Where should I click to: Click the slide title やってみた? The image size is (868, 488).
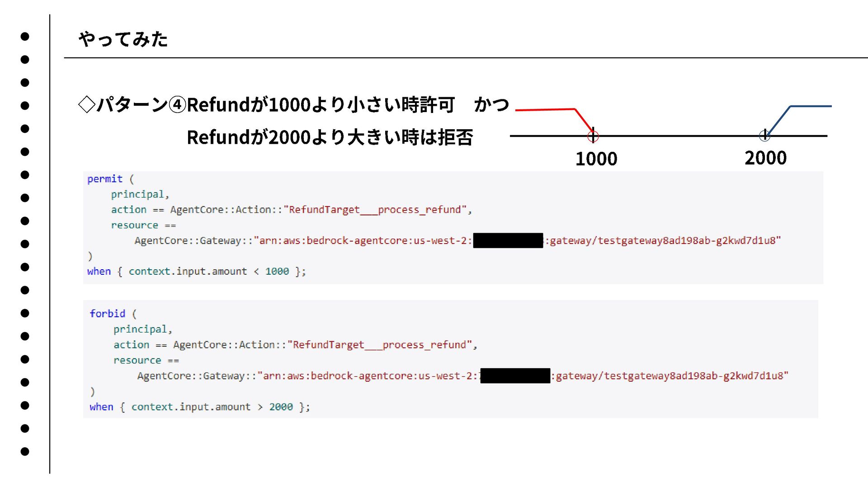click(x=123, y=39)
